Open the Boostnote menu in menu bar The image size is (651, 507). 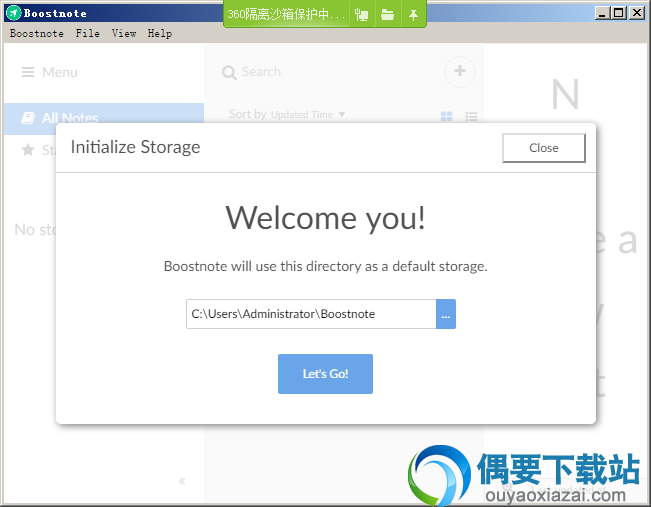click(x=37, y=33)
